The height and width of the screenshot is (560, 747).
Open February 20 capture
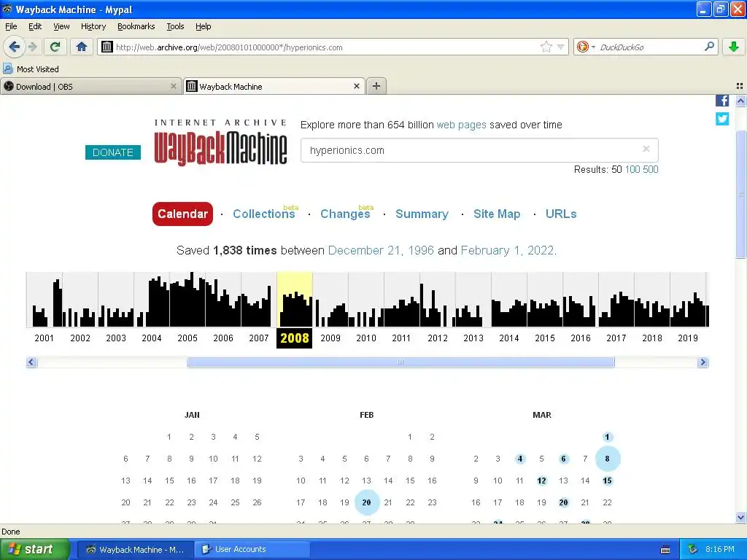click(367, 502)
